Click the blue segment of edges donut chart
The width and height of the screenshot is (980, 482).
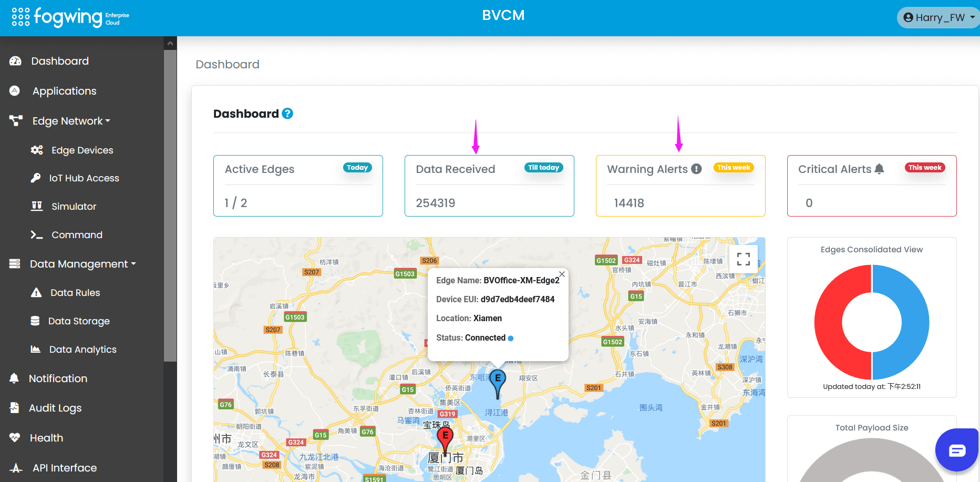(x=916, y=322)
